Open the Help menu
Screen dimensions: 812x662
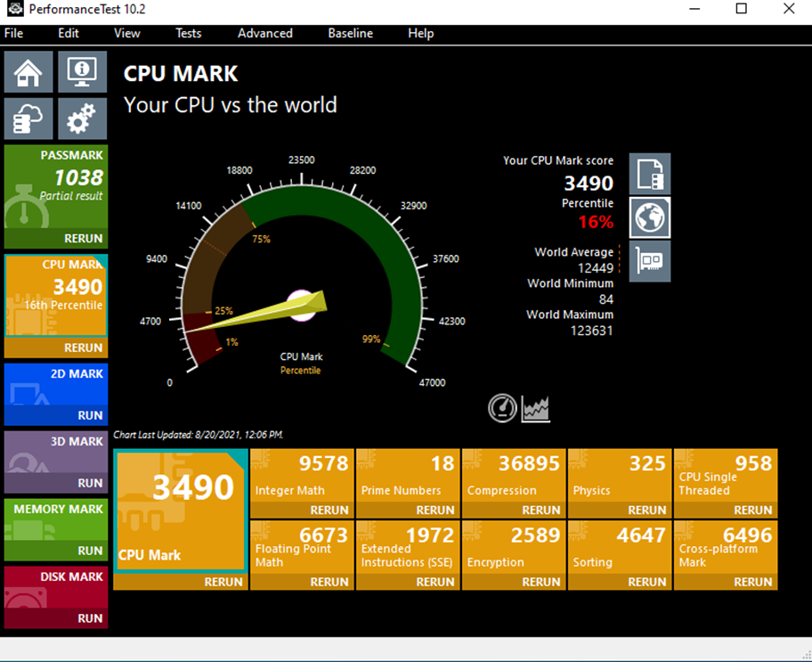pyautogui.click(x=420, y=33)
